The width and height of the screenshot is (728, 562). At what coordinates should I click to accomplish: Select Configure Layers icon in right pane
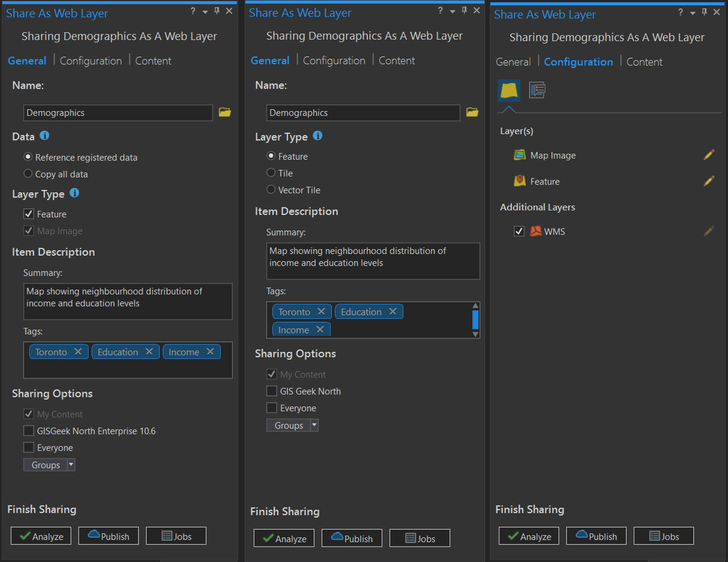tap(509, 90)
